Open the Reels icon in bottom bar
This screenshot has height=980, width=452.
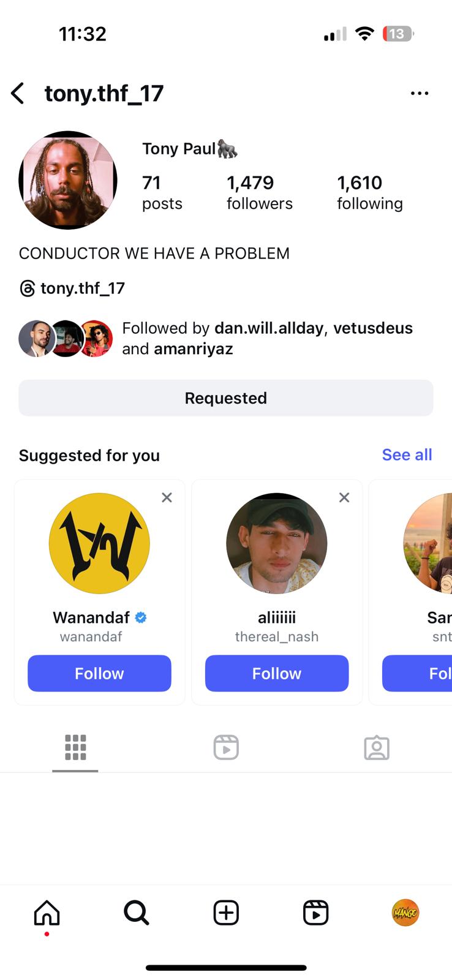[x=315, y=912]
